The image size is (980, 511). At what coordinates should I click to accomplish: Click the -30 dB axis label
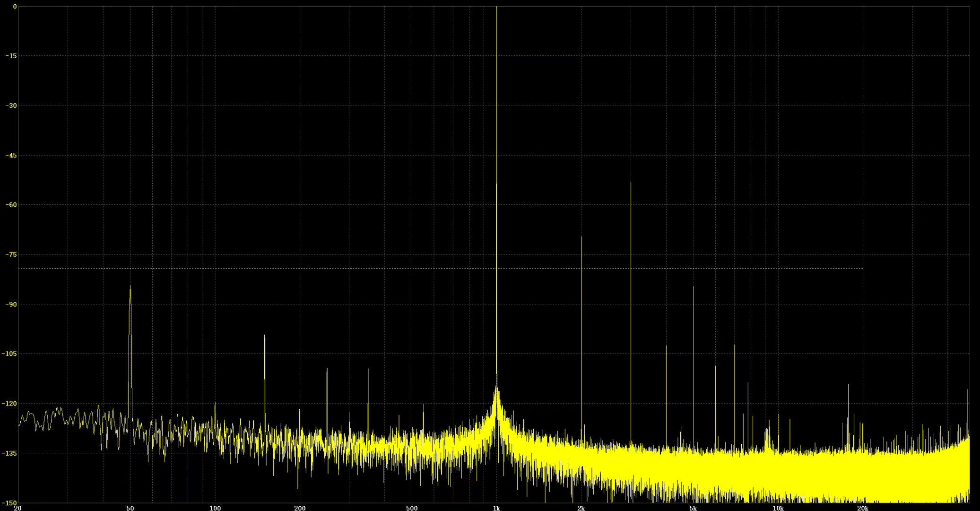coord(11,106)
